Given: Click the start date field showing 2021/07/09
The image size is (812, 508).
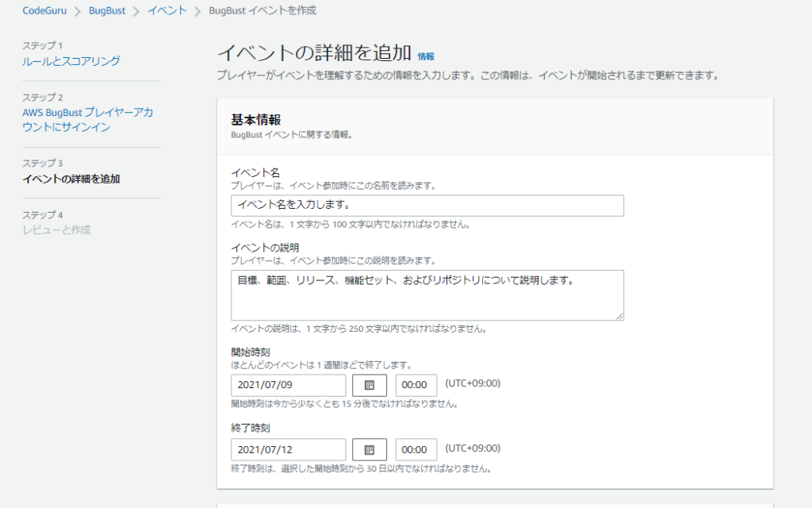Looking at the screenshot, I should [x=289, y=385].
